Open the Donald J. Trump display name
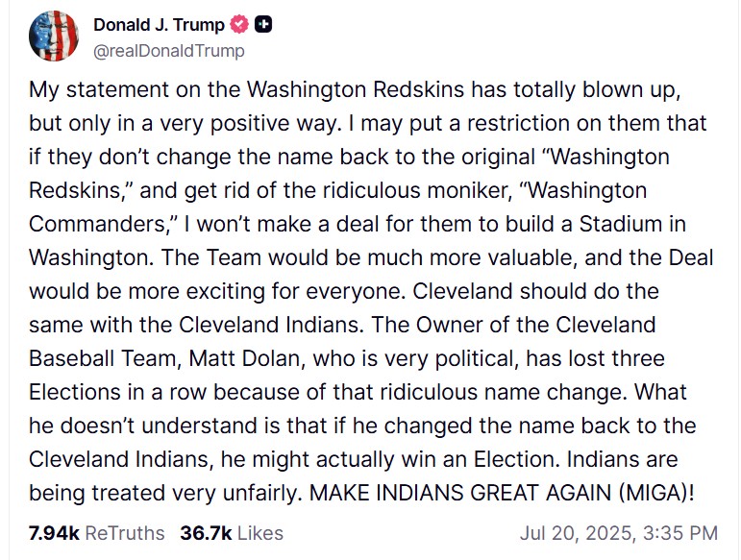741x560 pixels. (x=159, y=25)
